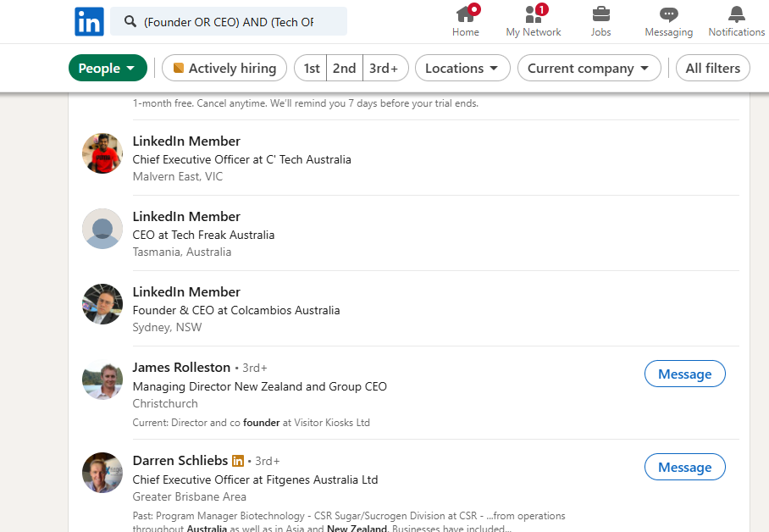
Task: Open the LinkedIn home logo
Action: (89, 21)
